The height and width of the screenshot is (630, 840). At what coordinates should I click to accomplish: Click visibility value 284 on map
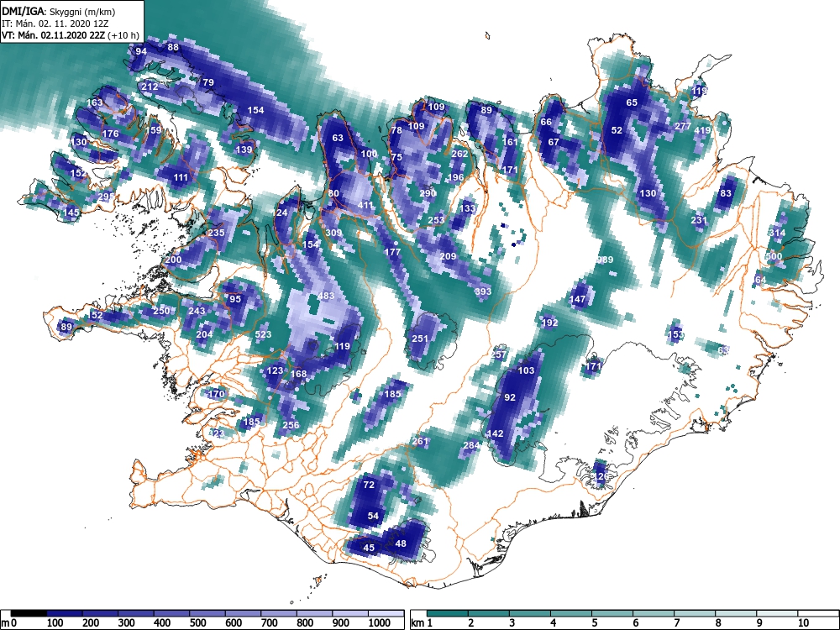471,445
